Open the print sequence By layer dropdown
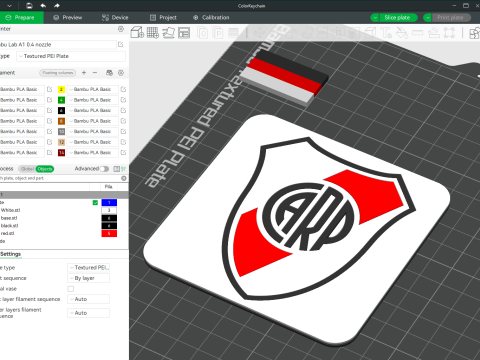This screenshot has width=480, height=360. coord(89,278)
